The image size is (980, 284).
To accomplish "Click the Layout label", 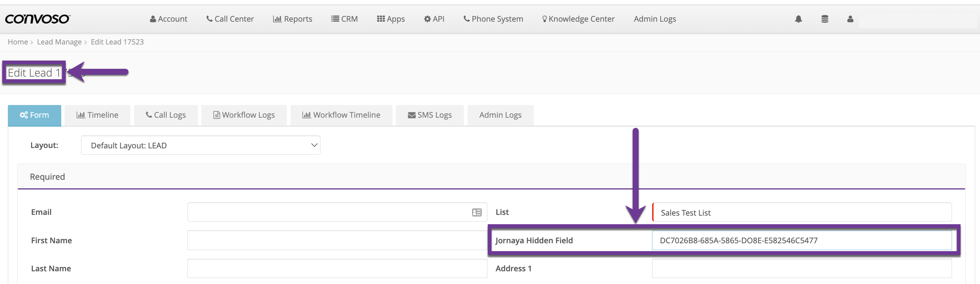I will (x=44, y=145).
